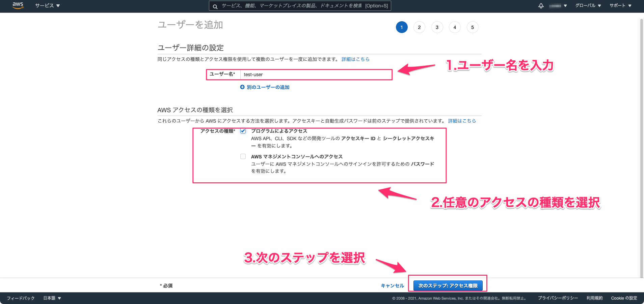
Task: Click the * 必須 note text
Action: [166, 285]
